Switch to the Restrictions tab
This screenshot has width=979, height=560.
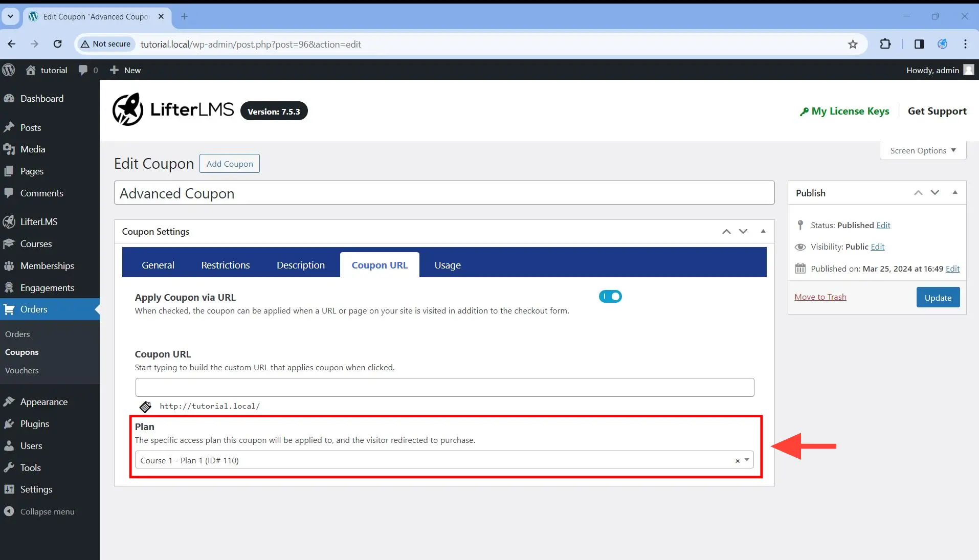tap(225, 265)
